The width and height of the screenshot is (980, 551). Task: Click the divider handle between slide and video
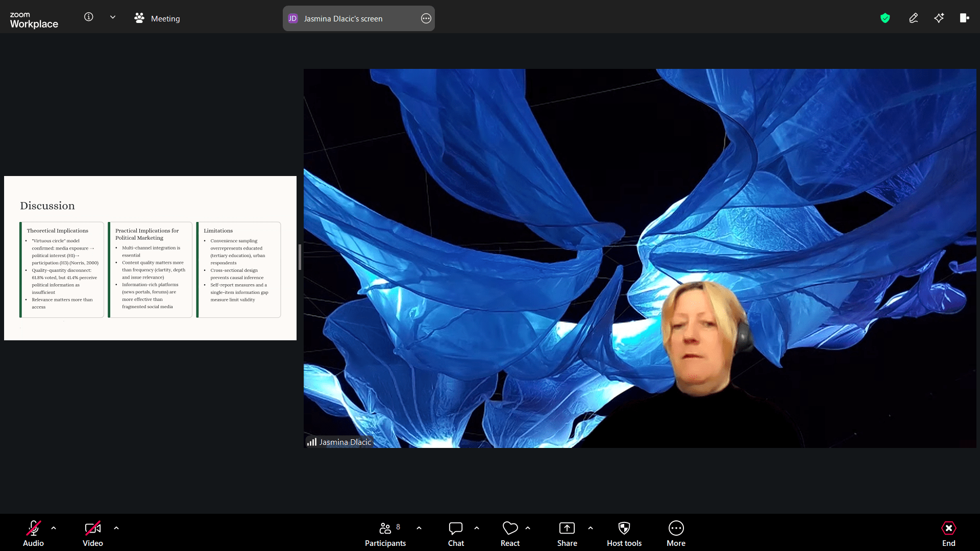click(300, 257)
